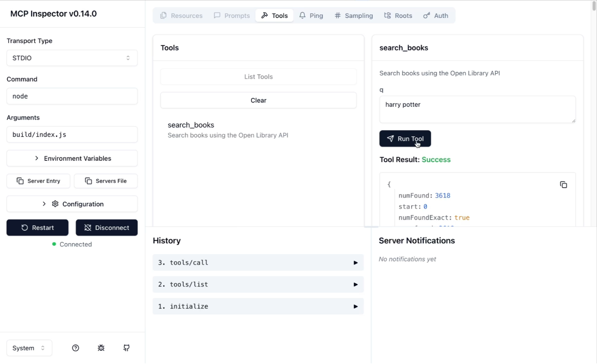Click the chevron beside Environment Variables
This screenshot has height=364, width=597.
tap(37, 158)
